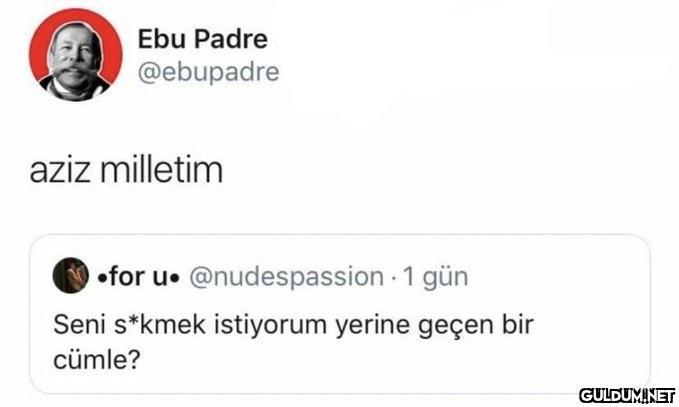Click the '1 gün' timestamp
Viewport: 679px width, 407px height.
(433, 275)
